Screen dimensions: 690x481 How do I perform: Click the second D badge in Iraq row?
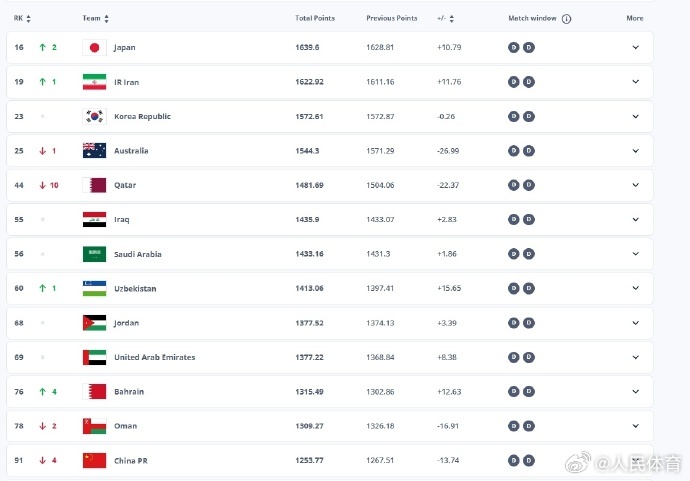click(x=529, y=219)
